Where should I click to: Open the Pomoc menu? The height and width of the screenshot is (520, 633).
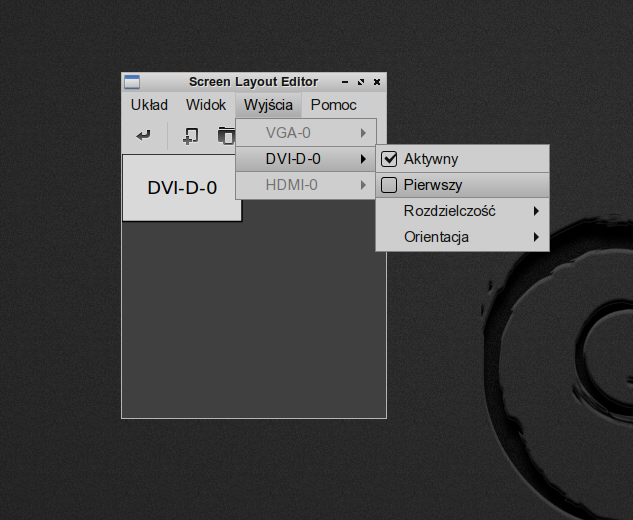[333, 105]
